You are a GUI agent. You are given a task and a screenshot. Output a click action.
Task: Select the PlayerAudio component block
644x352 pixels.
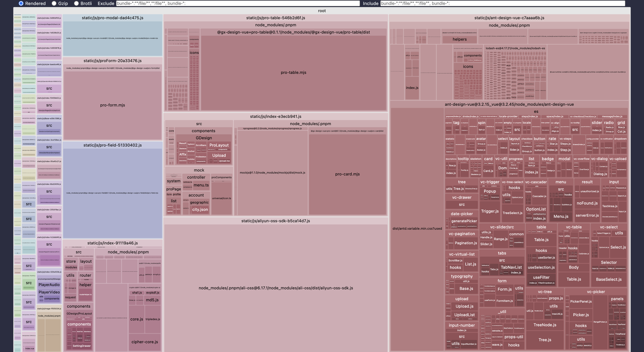coord(49,285)
